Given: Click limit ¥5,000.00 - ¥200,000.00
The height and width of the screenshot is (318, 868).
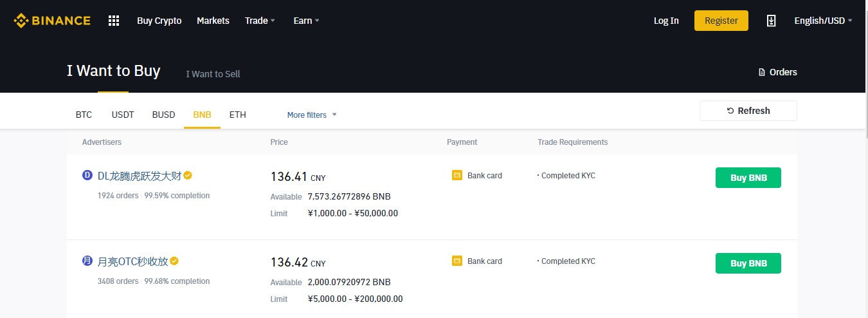Looking at the screenshot, I should point(356,299).
